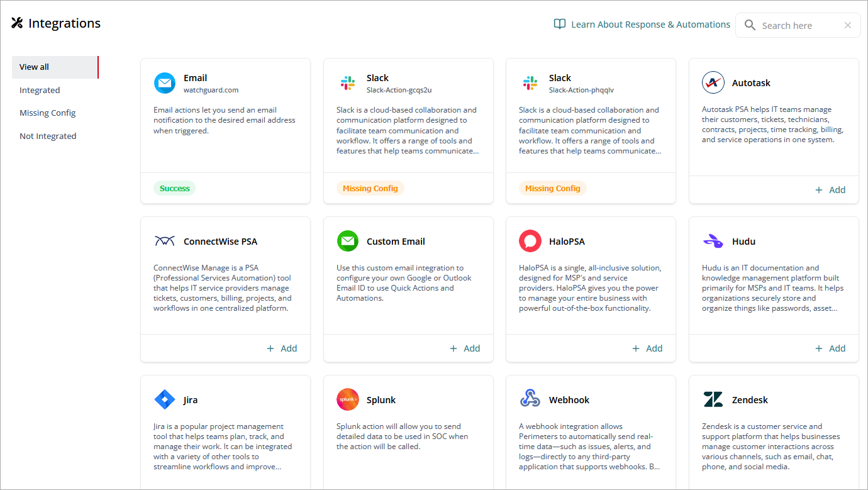Click the Splunk description text
Viewport: 868px width, 490px height.
point(403,437)
